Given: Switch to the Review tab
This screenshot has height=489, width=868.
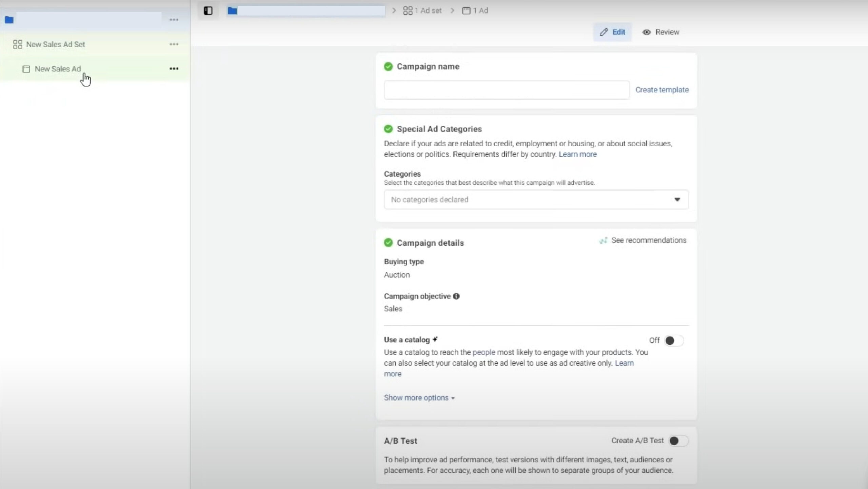Looking at the screenshot, I should coord(660,32).
